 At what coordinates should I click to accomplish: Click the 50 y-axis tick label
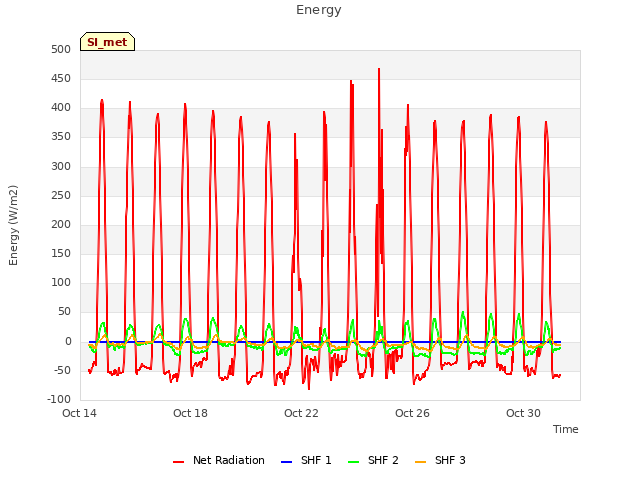[x=65, y=312]
